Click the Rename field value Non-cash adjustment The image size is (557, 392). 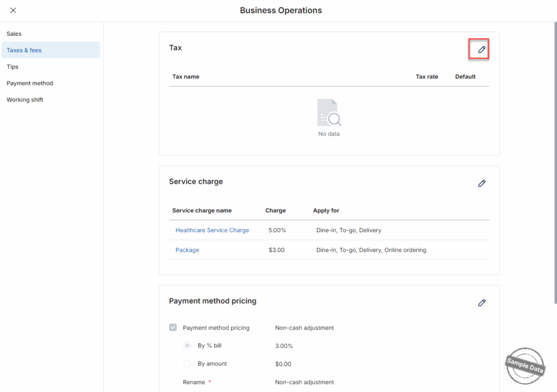click(304, 382)
